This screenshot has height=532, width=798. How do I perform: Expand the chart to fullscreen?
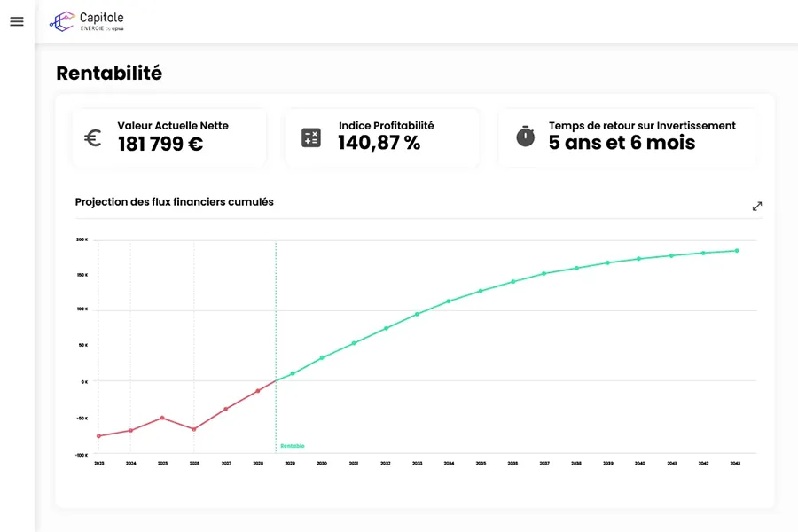757,207
